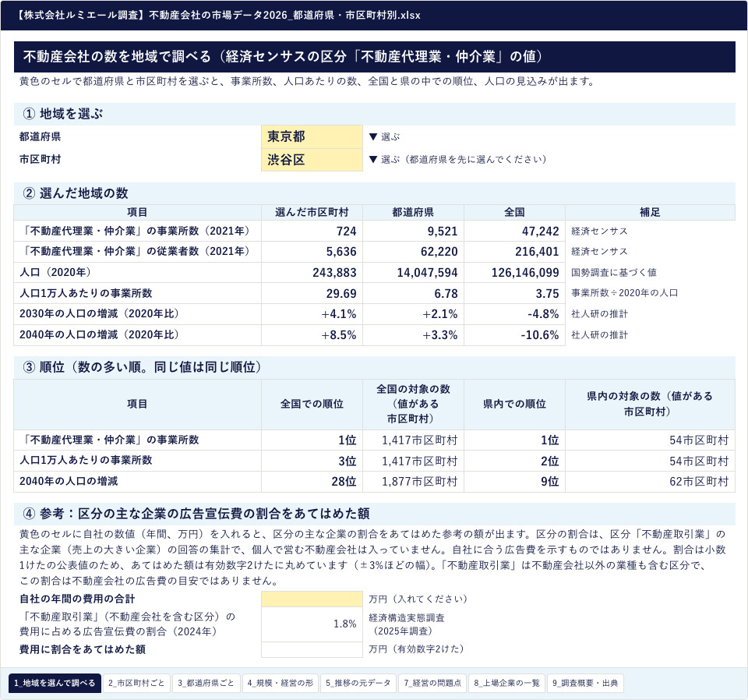Image resolution: width=748 pixels, height=700 pixels.
Task: Click the 62市区町村 cell
Action: tap(650, 482)
